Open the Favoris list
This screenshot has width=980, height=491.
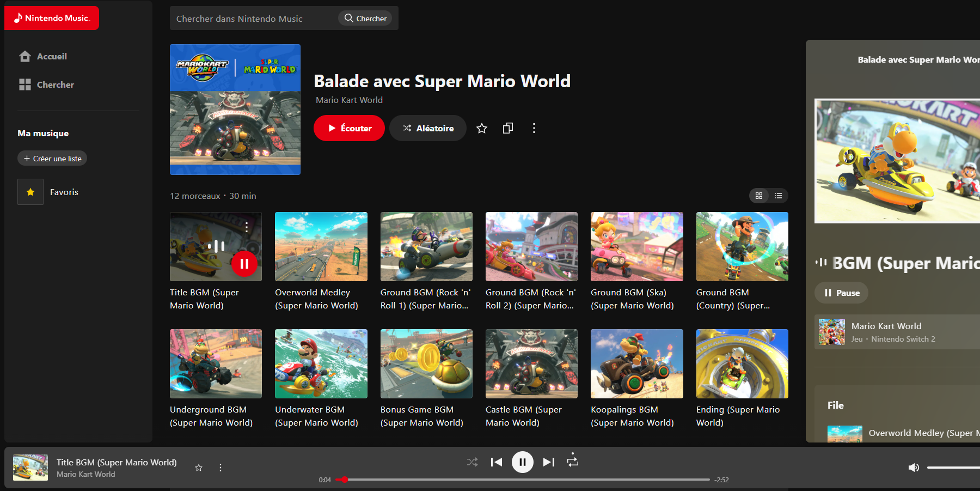[x=64, y=192]
